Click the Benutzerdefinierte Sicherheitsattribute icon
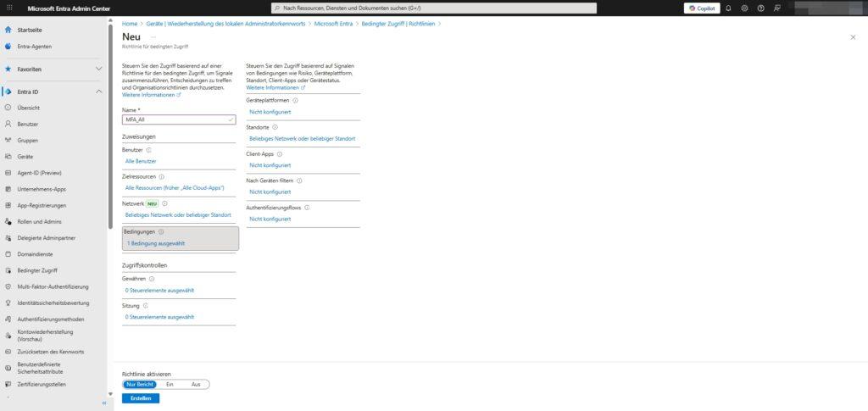The width and height of the screenshot is (868, 411). click(x=8, y=368)
